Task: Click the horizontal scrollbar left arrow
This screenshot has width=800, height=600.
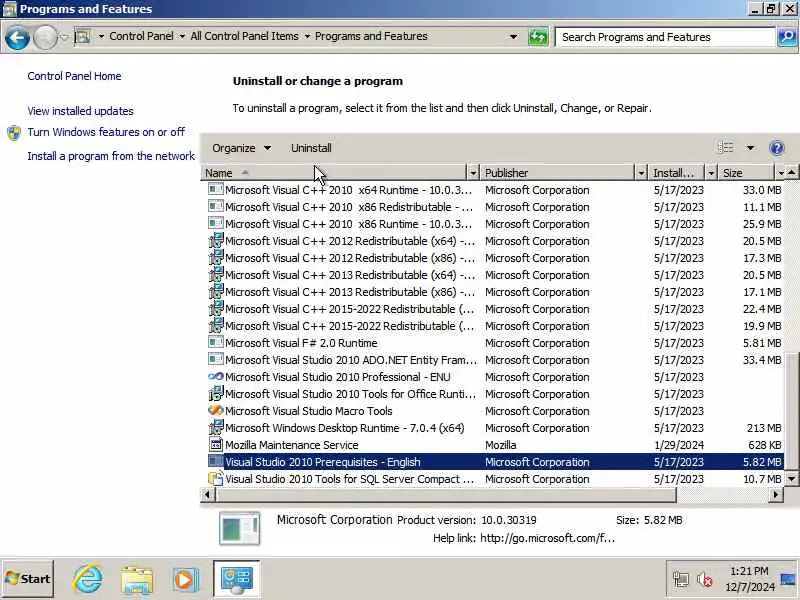Action: pos(207,494)
